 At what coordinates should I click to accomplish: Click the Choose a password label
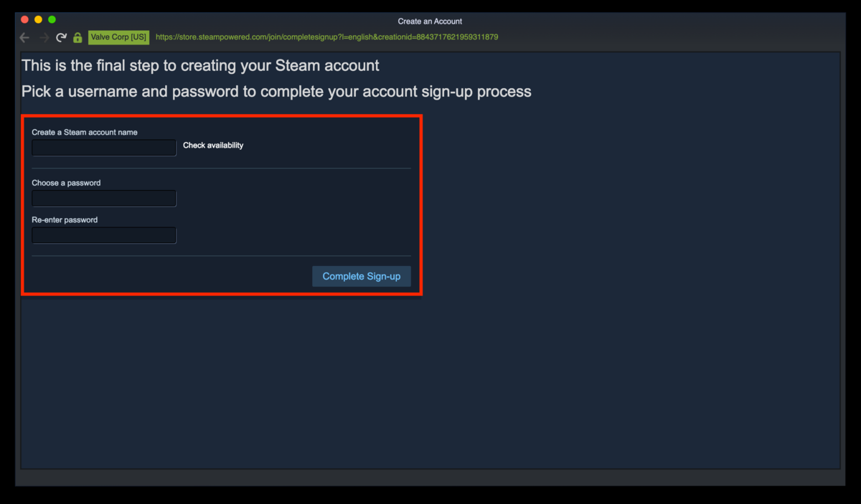point(66,183)
